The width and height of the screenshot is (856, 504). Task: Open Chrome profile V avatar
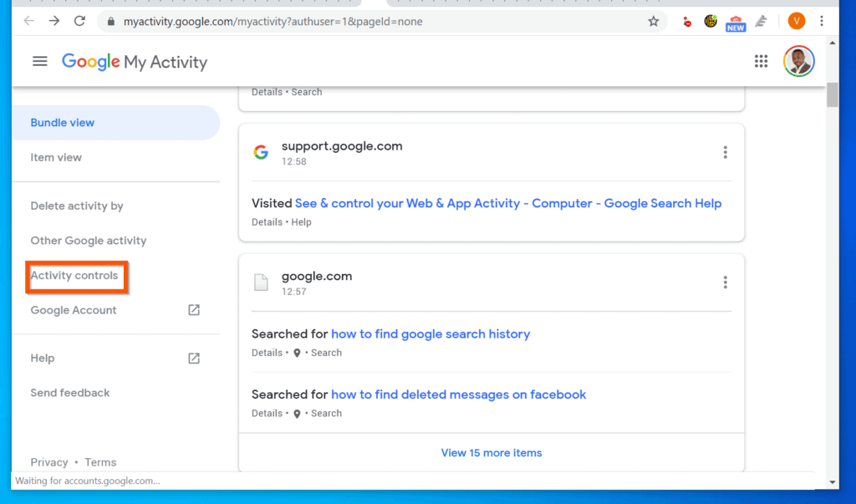coord(796,21)
